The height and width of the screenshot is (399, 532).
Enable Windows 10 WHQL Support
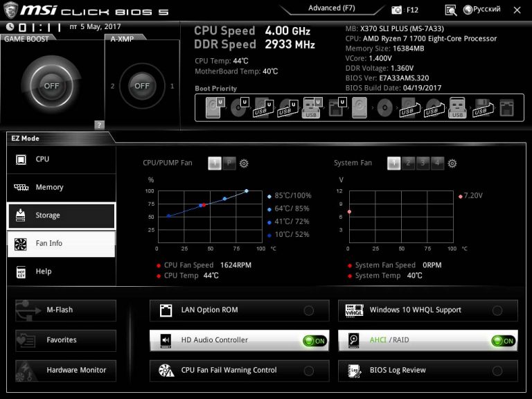(428, 310)
